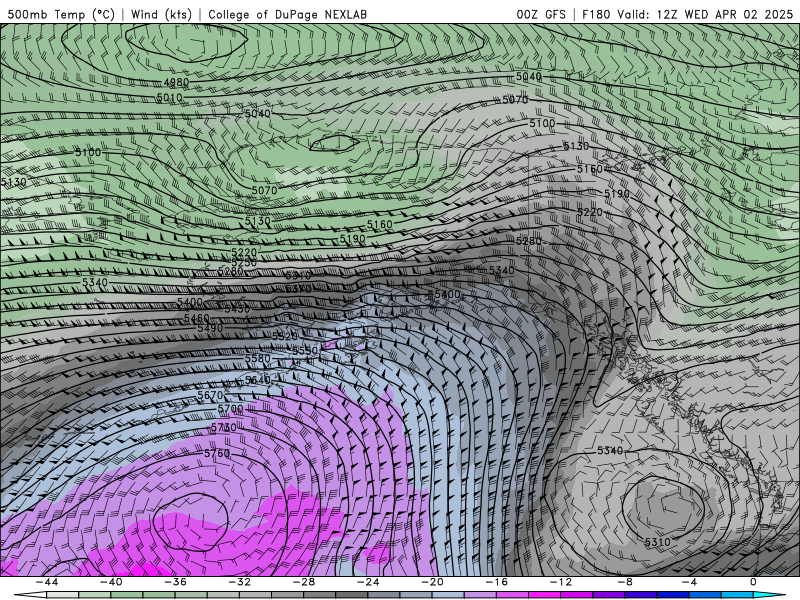Click the -12 color scale value
This screenshot has height=600, width=800.
click(x=561, y=582)
